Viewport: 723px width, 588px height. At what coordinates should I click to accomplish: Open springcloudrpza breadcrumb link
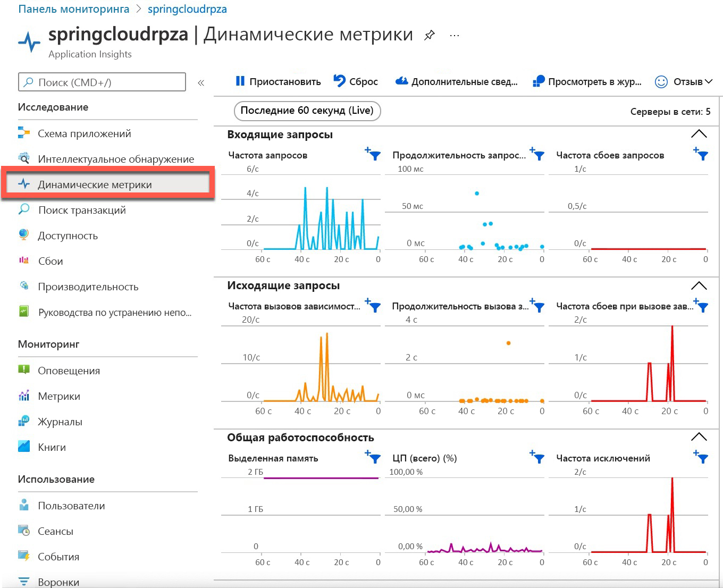pyautogui.click(x=187, y=9)
